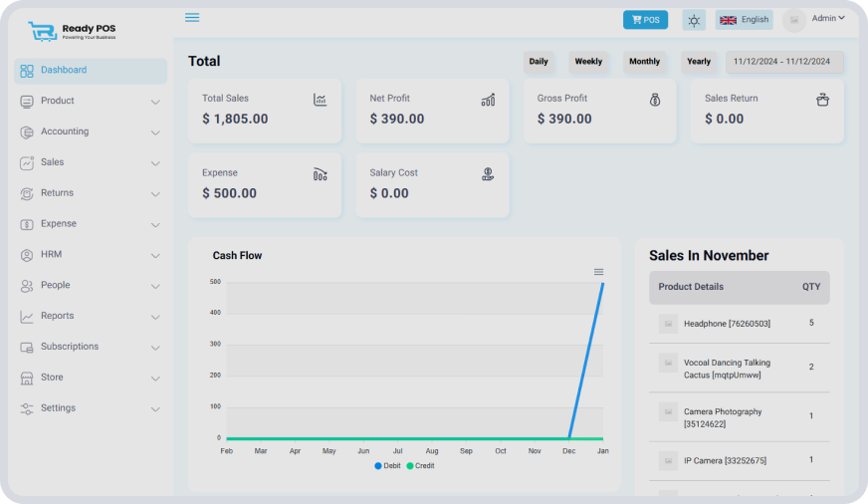This screenshot has height=504, width=868.
Task: Toggle the Debit series in chart legend
Action: 387,466
